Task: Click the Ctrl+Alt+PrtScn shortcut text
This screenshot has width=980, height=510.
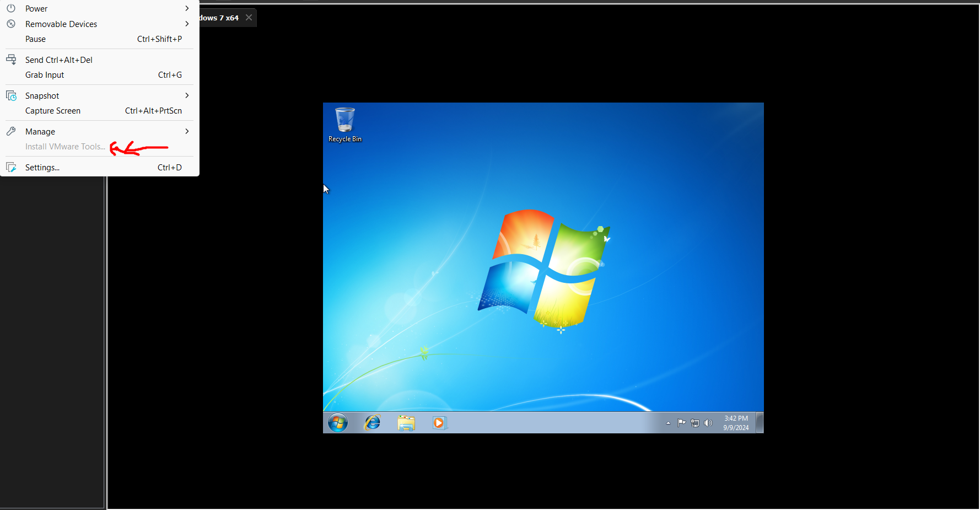Action: [153, 111]
